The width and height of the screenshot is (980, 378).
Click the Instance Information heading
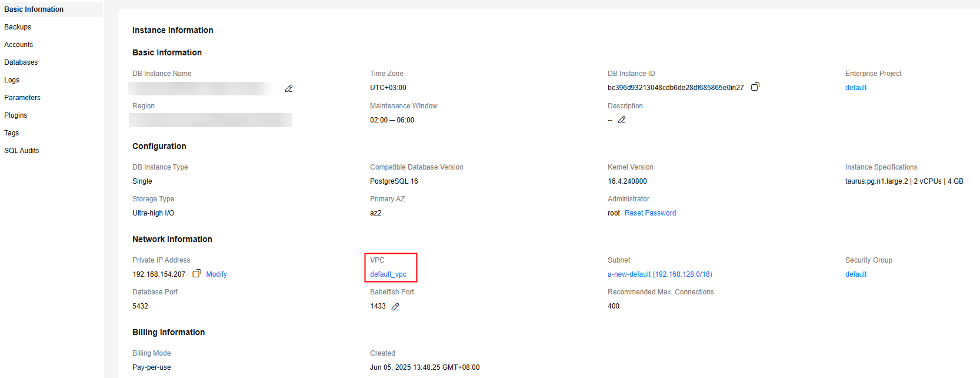click(173, 30)
